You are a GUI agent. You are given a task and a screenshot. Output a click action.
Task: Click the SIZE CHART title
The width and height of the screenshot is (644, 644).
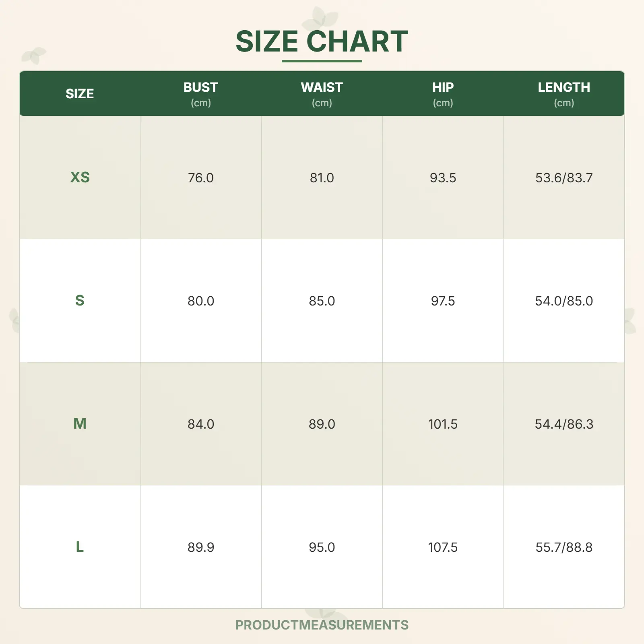click(322, 41)
